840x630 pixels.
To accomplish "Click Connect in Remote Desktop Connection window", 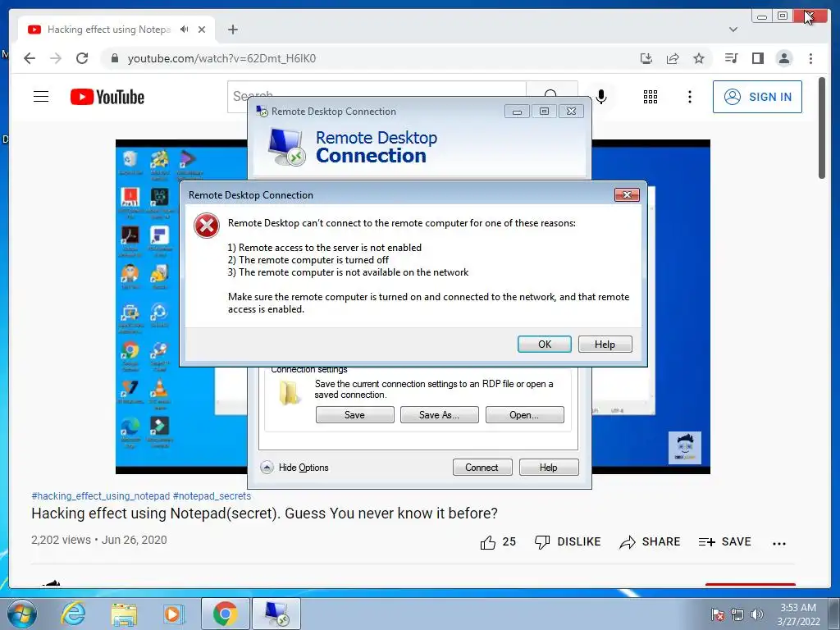I will click(482, 467).
